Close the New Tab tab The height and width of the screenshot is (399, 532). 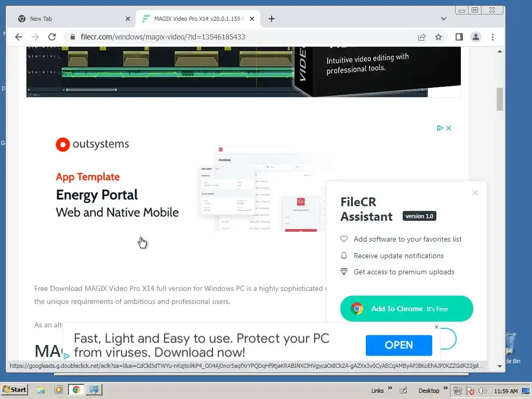(x=128, y=19)
